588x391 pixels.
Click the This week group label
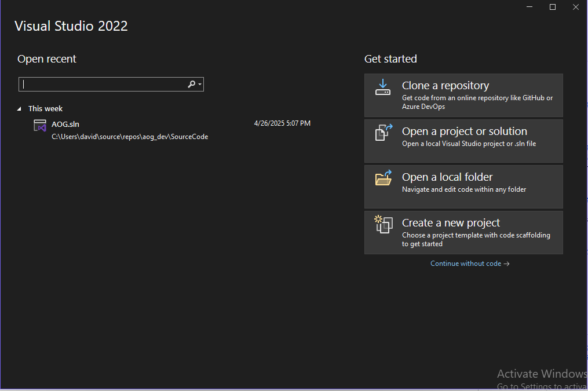[45, 109]
